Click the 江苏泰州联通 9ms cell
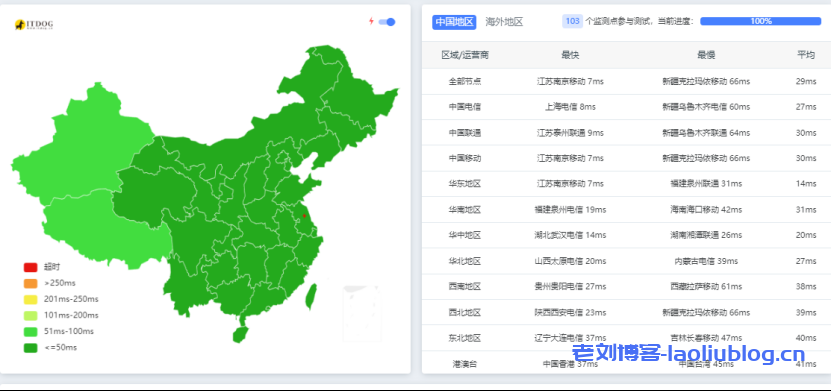This screenshot has width=831, height=391. point(570,132)
